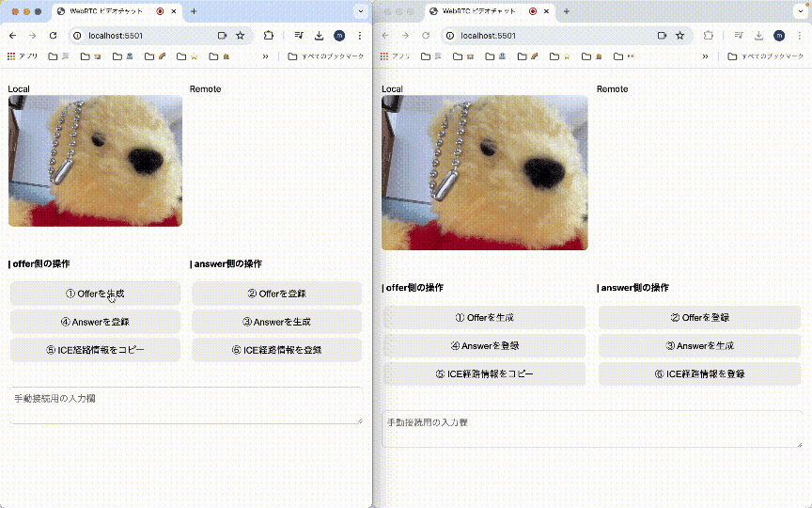View site information in the left address bar
812x508 pixels.
click(x=77, y=36)
